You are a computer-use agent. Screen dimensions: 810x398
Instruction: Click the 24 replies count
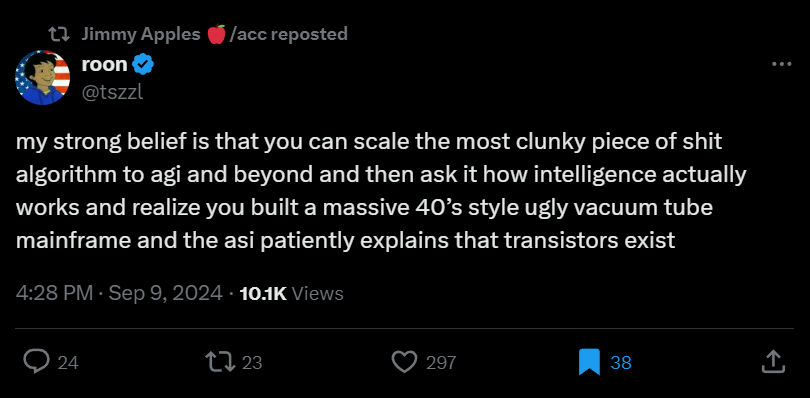point(68,363)
